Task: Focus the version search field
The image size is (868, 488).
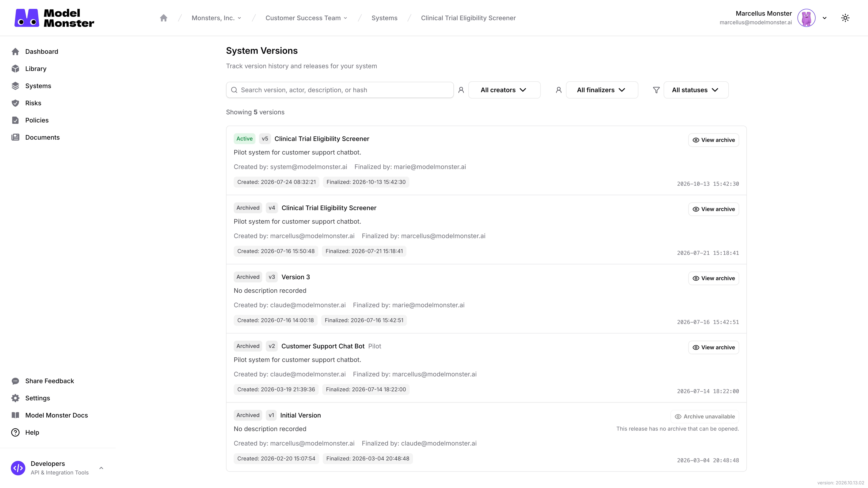Action: [340, 90]
